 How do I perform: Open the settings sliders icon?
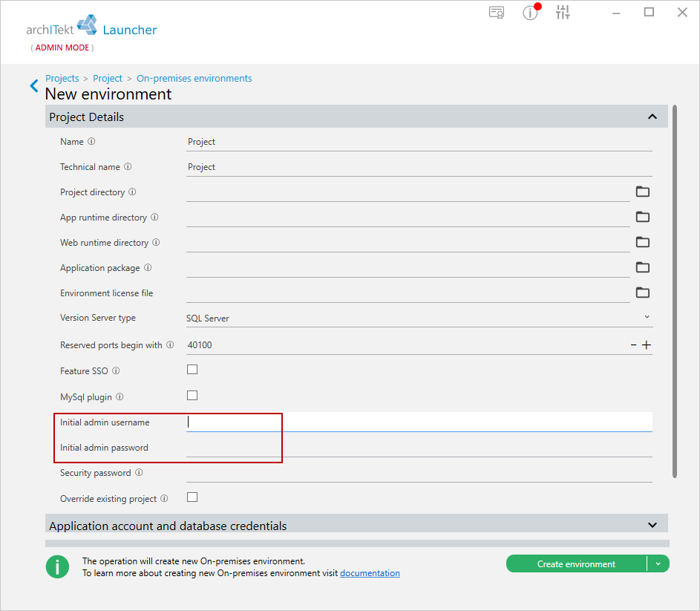click(x=563, y=12)
